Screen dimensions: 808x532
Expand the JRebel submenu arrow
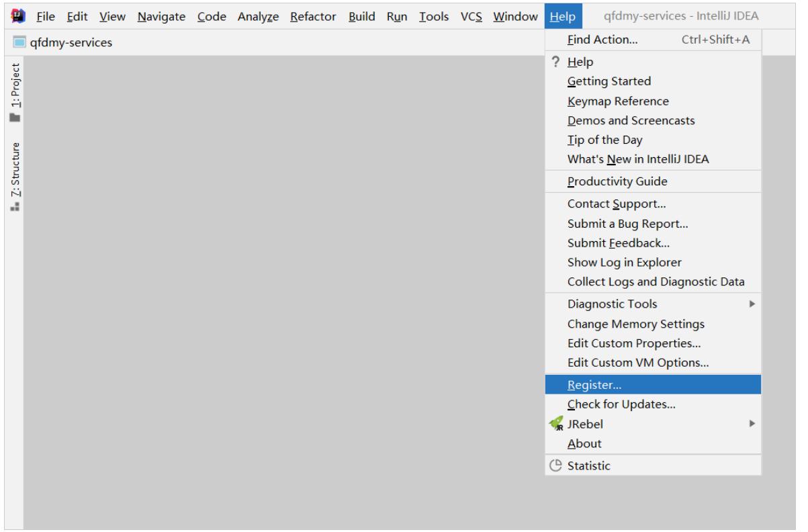click(x=752, y=424)
